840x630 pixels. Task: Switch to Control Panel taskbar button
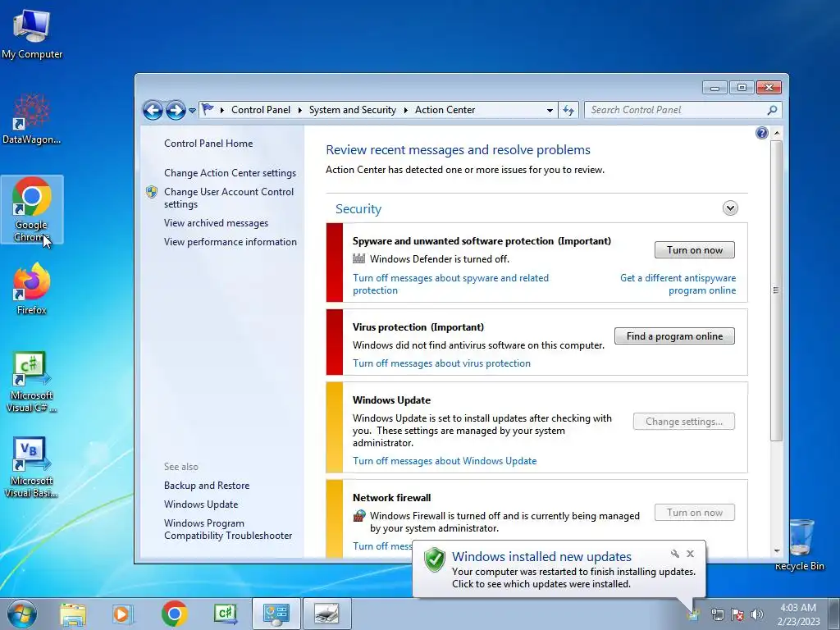coord(276,614)
